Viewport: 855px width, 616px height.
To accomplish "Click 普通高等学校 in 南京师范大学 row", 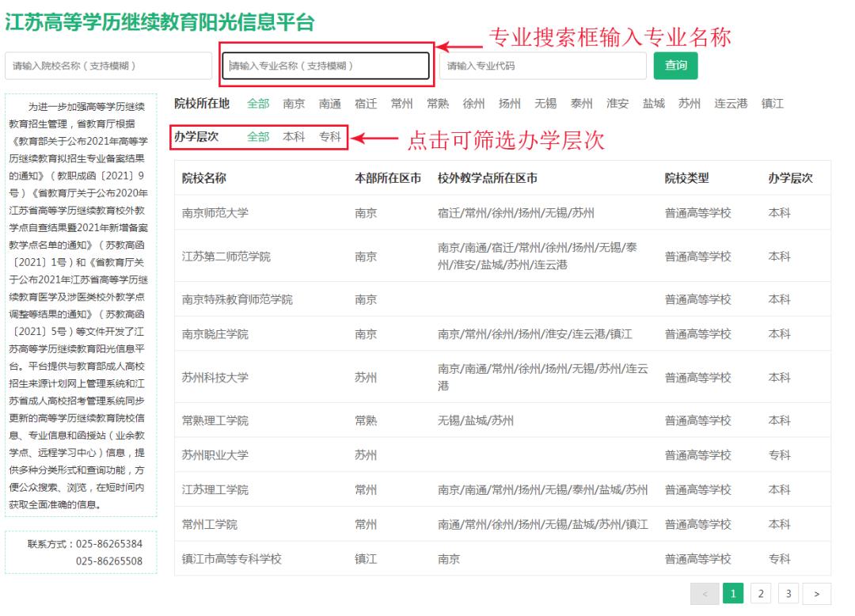I will click(x=697, y=213).
